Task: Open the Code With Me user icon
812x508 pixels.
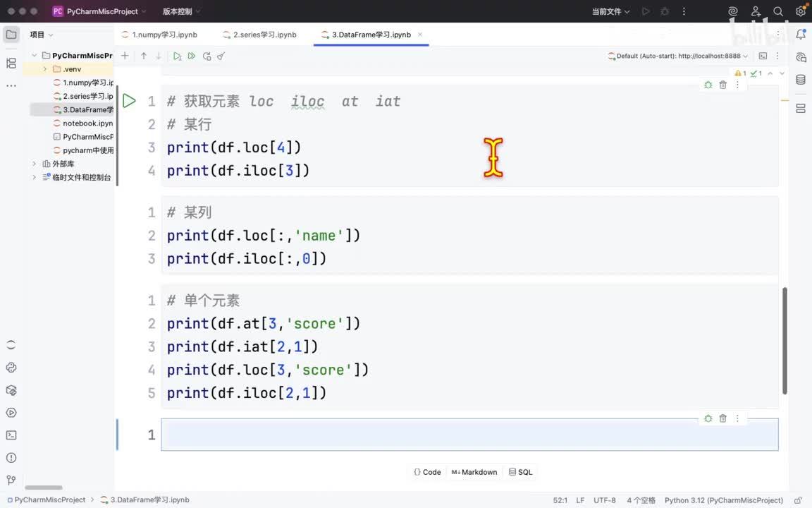Action: [x=756, y=11]
